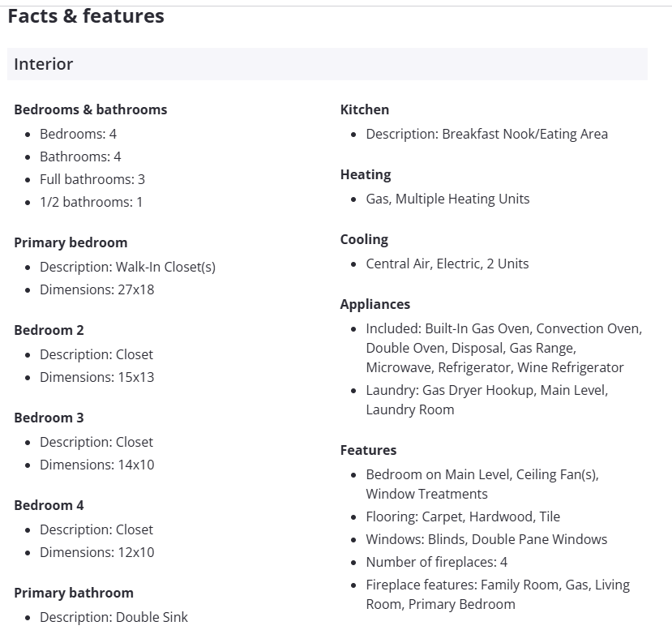Click the Bedroom 2 subheading
This screenshot has width=672, height=630.
point(49,330)
